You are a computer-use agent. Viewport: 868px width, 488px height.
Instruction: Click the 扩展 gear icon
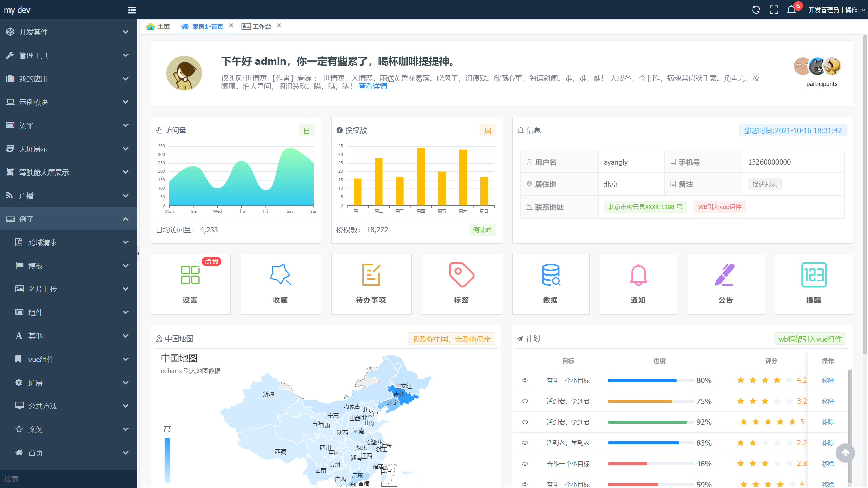point(19,382)
